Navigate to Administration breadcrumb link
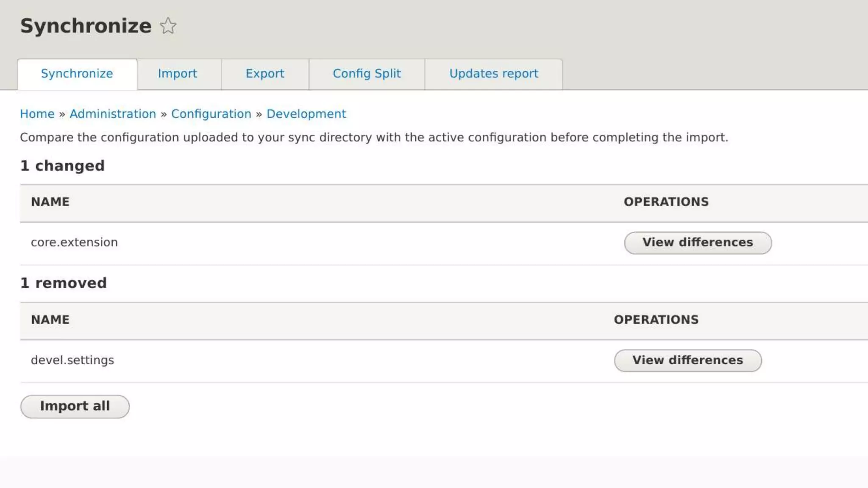 (x=113, y=114)
